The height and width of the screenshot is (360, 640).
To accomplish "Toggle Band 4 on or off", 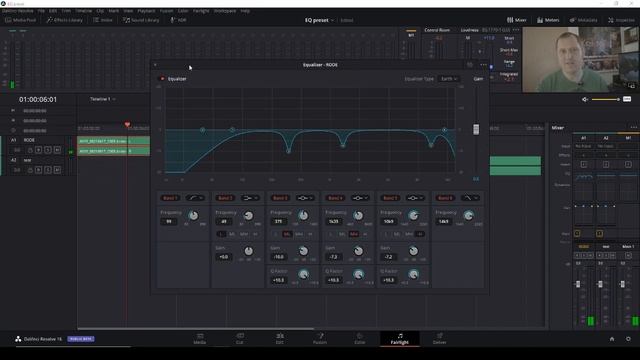I will pos(335,198).
